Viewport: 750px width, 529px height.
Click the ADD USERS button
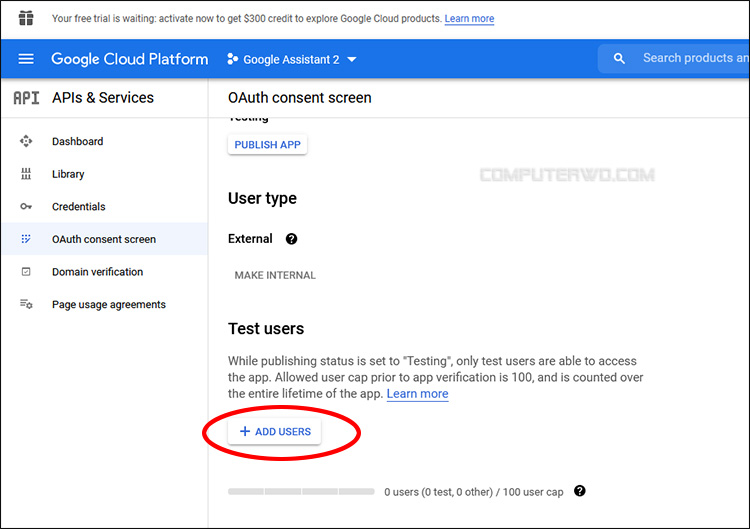275,431
